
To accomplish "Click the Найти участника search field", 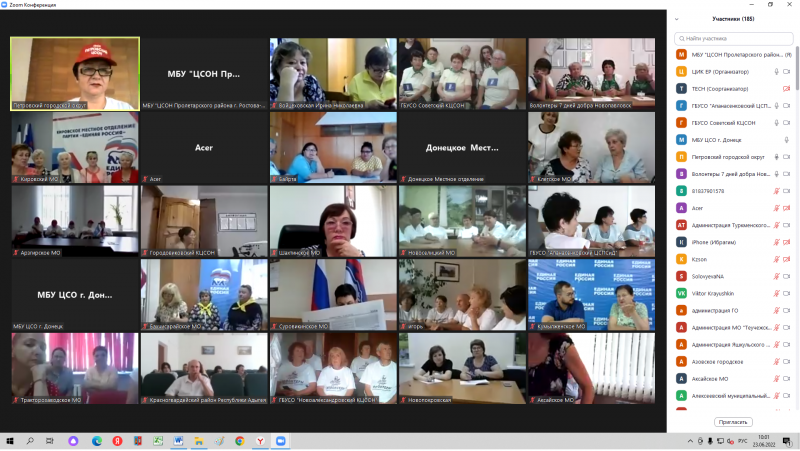I will point(735,38).
